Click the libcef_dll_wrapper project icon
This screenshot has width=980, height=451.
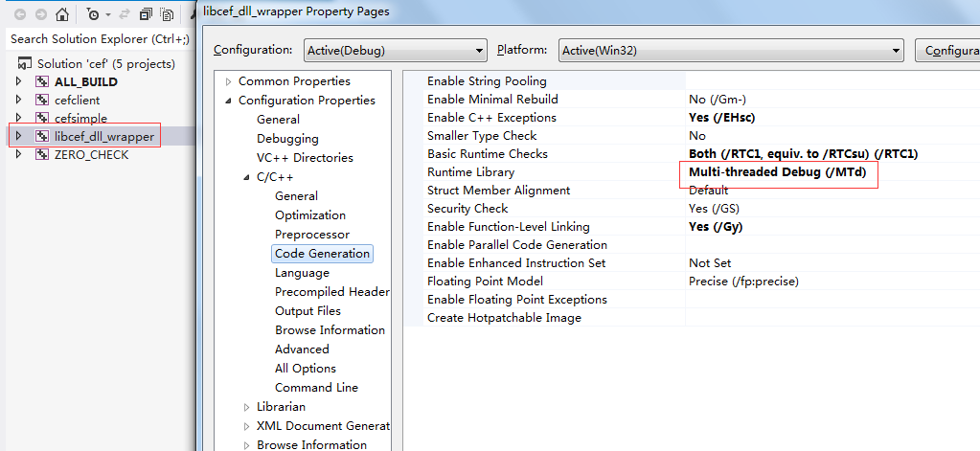point(42,136)
